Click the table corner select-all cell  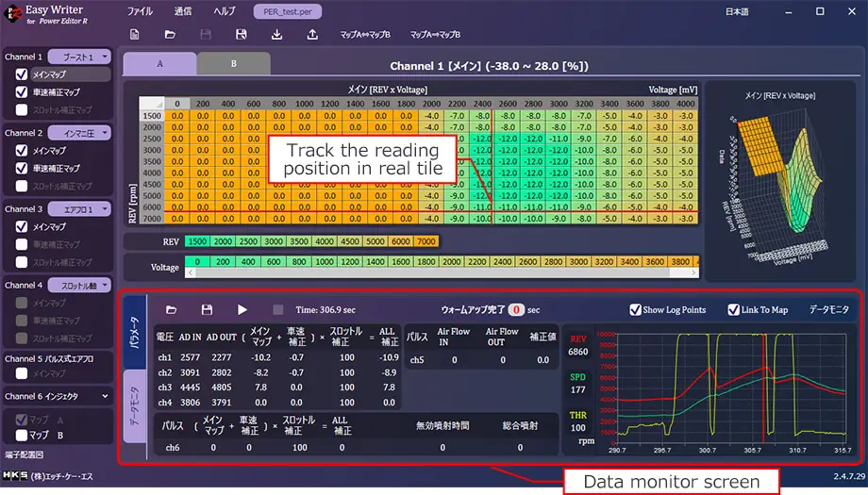click(152, 104)
